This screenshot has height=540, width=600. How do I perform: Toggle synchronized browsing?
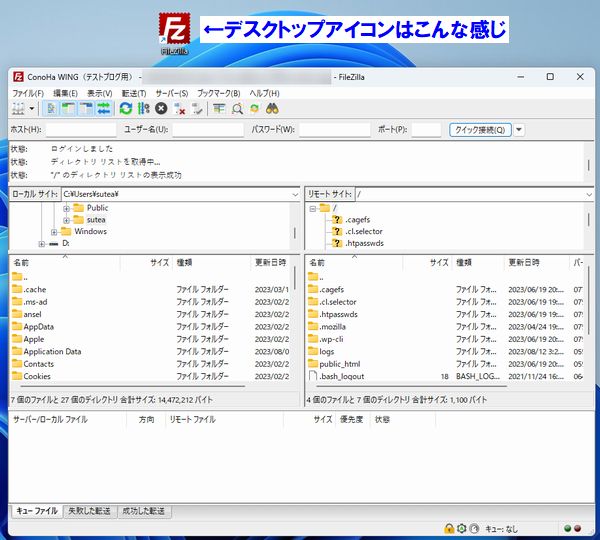coord(254,109)
